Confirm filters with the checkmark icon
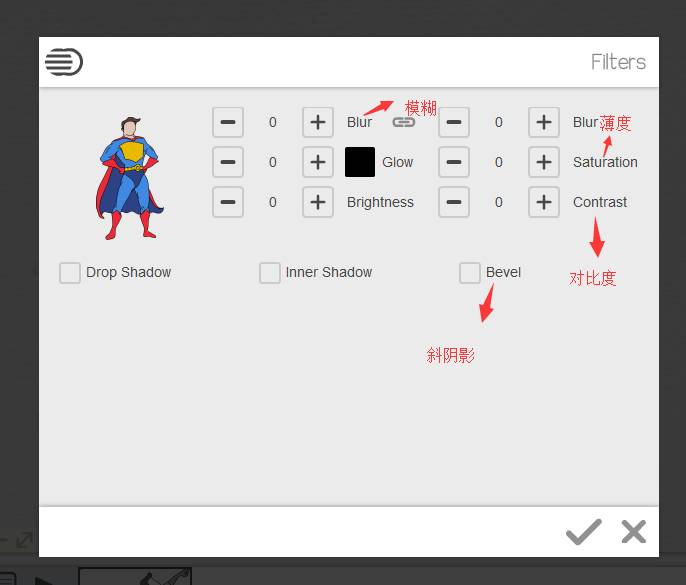Viewport: 686px width, 585px height. click(584, 532)
